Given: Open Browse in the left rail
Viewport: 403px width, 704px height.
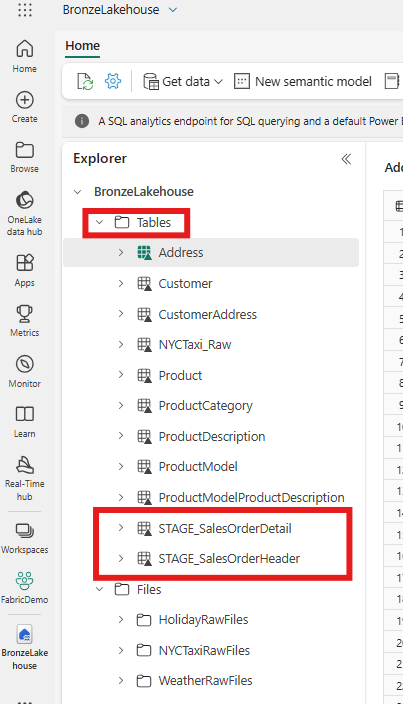Looking at the screenshot, I should pyautogui.click(x=25, y=157).
